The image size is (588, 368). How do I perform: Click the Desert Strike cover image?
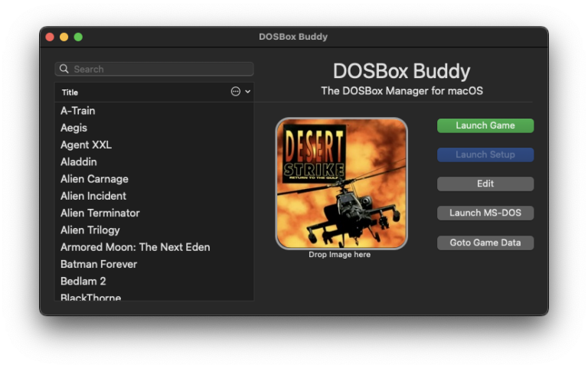coord(341,184)
